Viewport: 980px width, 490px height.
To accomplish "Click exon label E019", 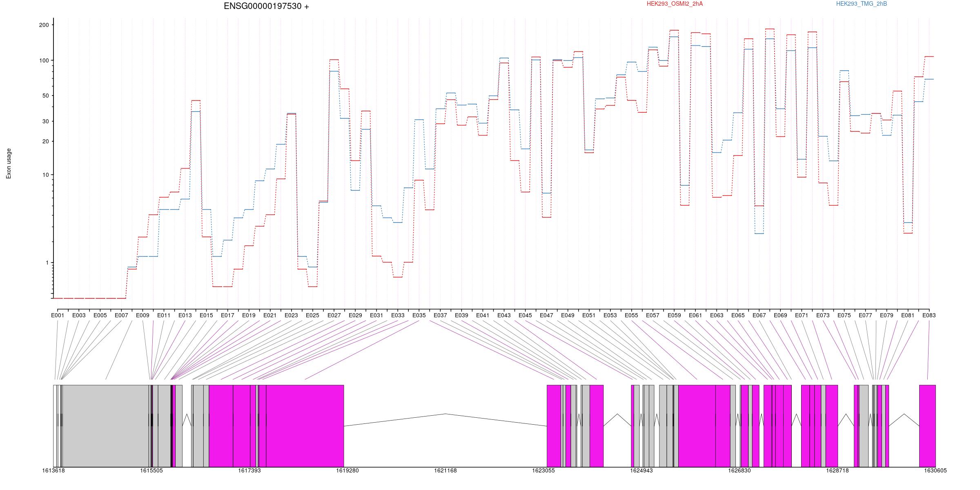I will [249, 315].
